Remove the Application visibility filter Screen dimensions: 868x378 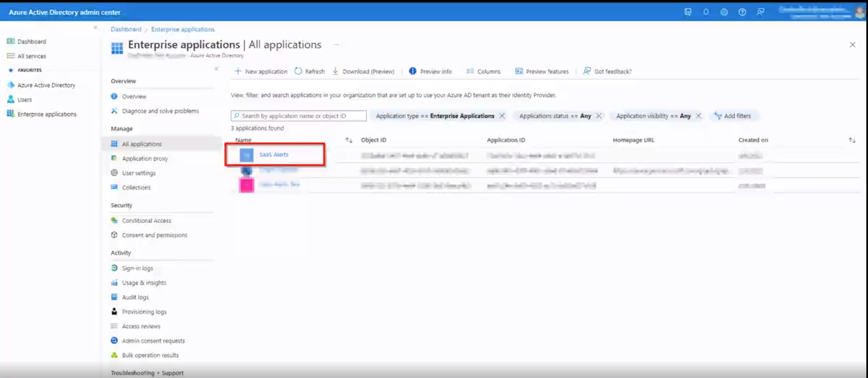click(x=698, y=116)
